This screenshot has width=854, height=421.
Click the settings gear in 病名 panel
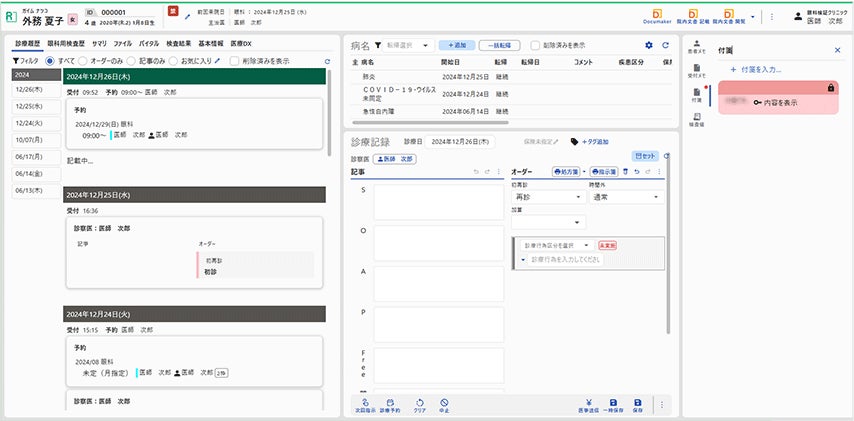pos(649,45)
